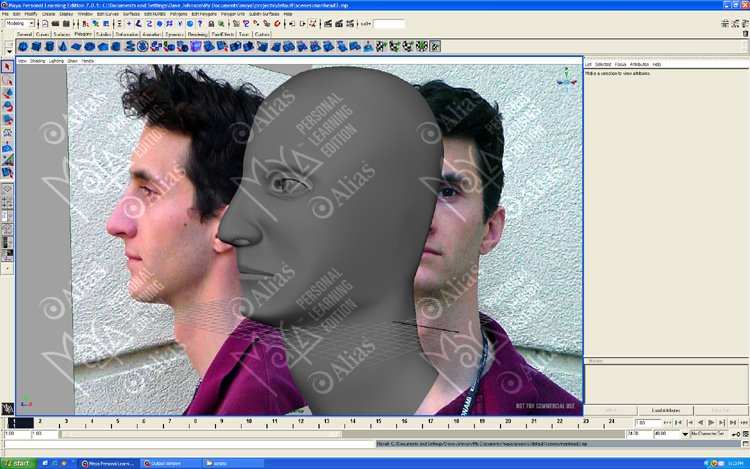Open the render settings icon
Image resolution: width=750 pixels, height=469 pixels.
tap(350, 23)
